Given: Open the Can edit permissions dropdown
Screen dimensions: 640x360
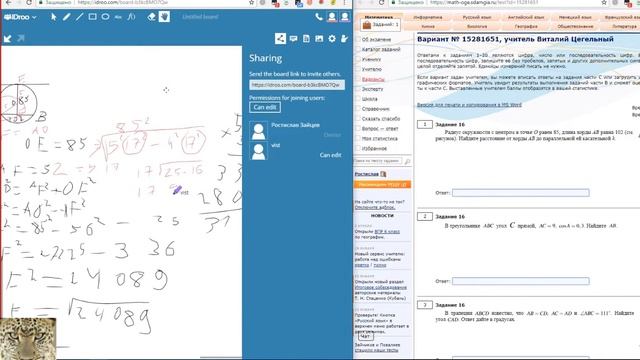Looking at the screenshot, I should (265, 107).
